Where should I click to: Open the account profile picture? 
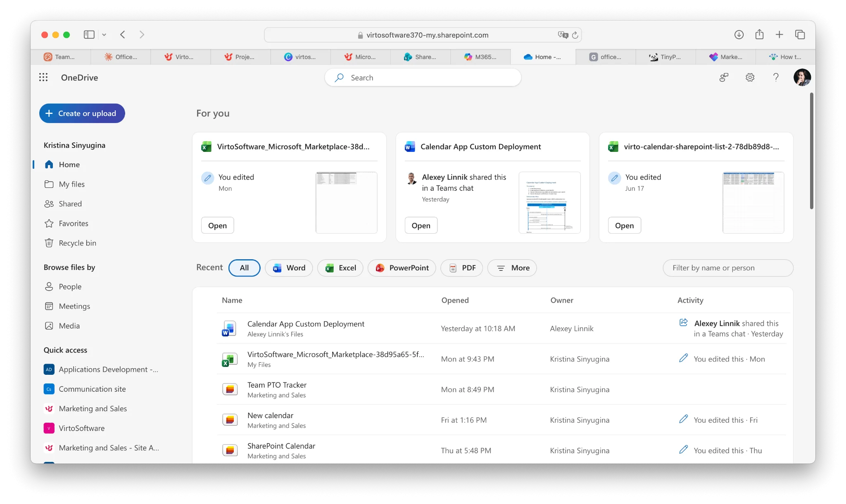point(802,77)
